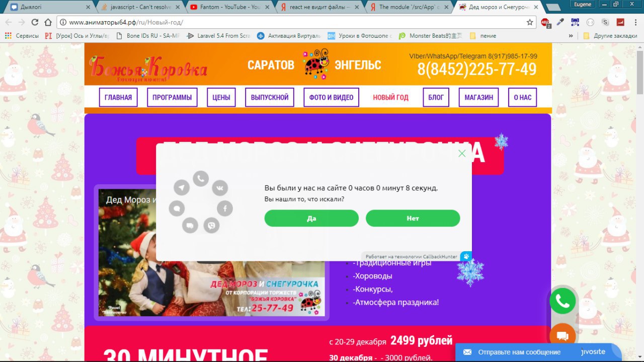Open the "Другие закладки" folder
644x362 pixels.
click(610, 36)
